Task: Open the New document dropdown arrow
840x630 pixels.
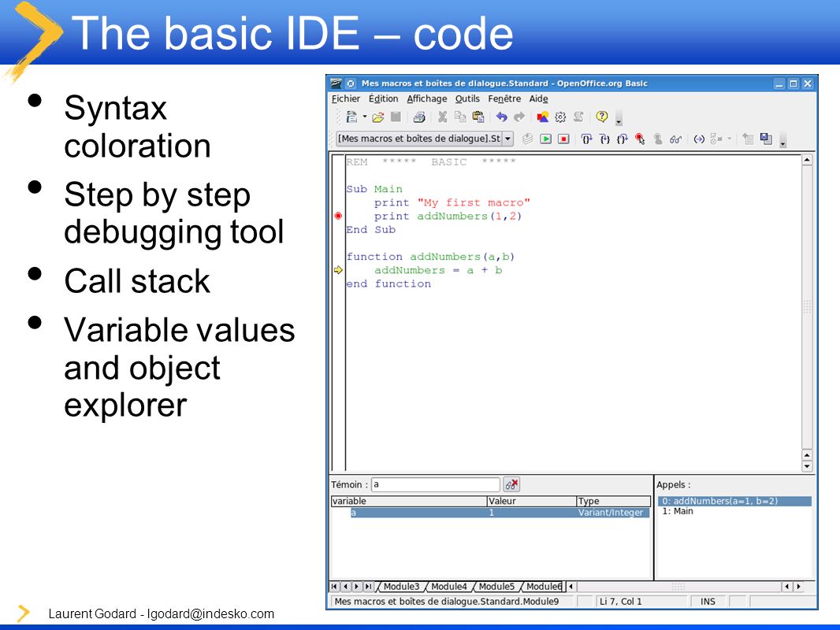Action: pos(365,117)
